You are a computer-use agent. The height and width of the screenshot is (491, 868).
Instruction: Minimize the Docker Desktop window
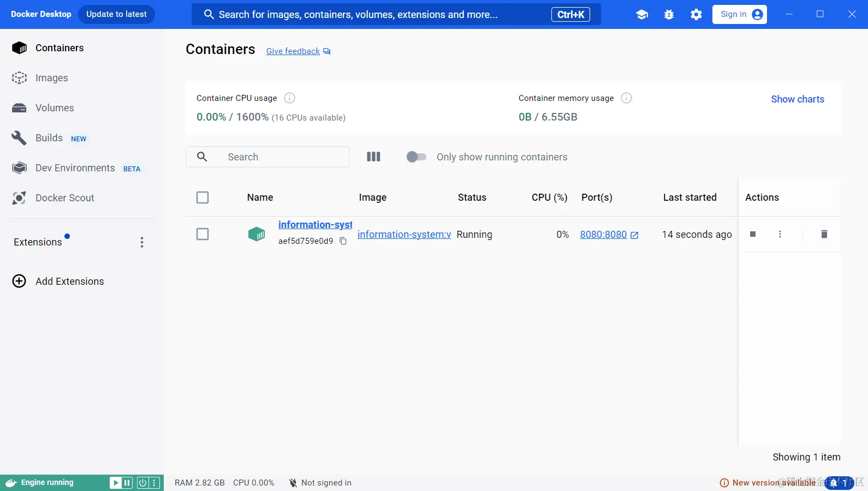coord(789,14)
